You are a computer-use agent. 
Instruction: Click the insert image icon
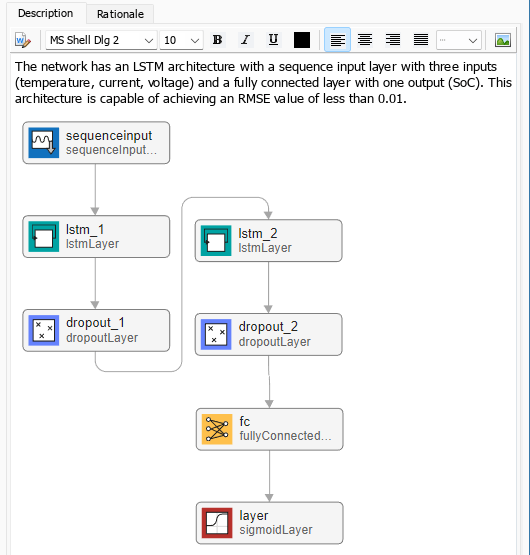point(503,40)
